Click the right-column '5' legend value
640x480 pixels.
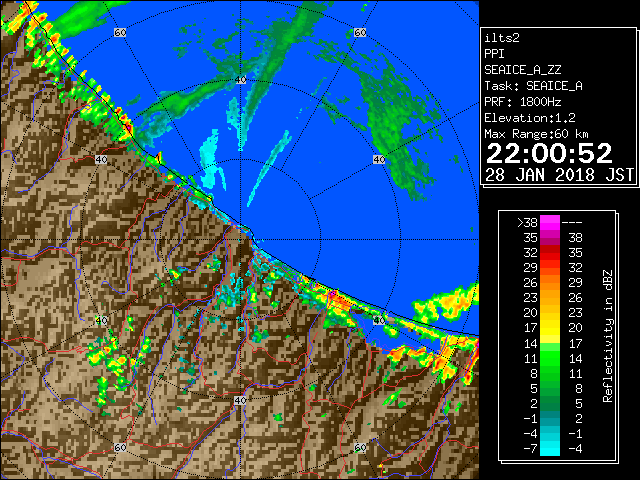coord(578,403)
